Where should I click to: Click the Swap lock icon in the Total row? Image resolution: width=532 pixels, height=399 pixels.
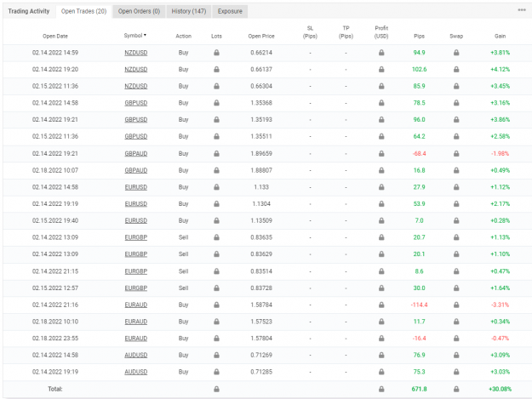456,389
